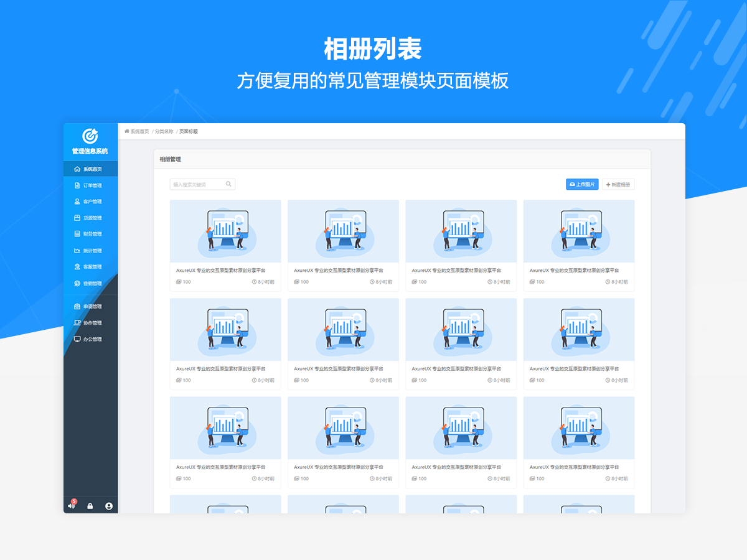Click the 统计管理 chart icon in sidebar

pyautogui.click(x=77, y=251)
